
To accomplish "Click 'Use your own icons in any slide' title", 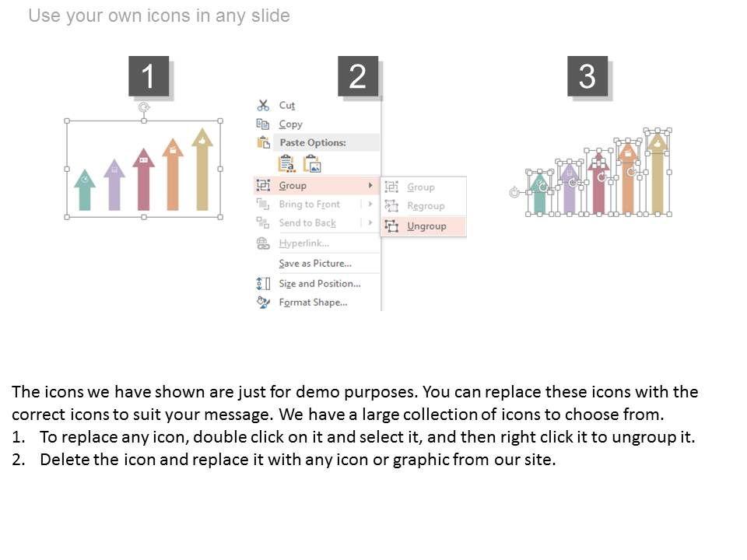I will point(159,16).
